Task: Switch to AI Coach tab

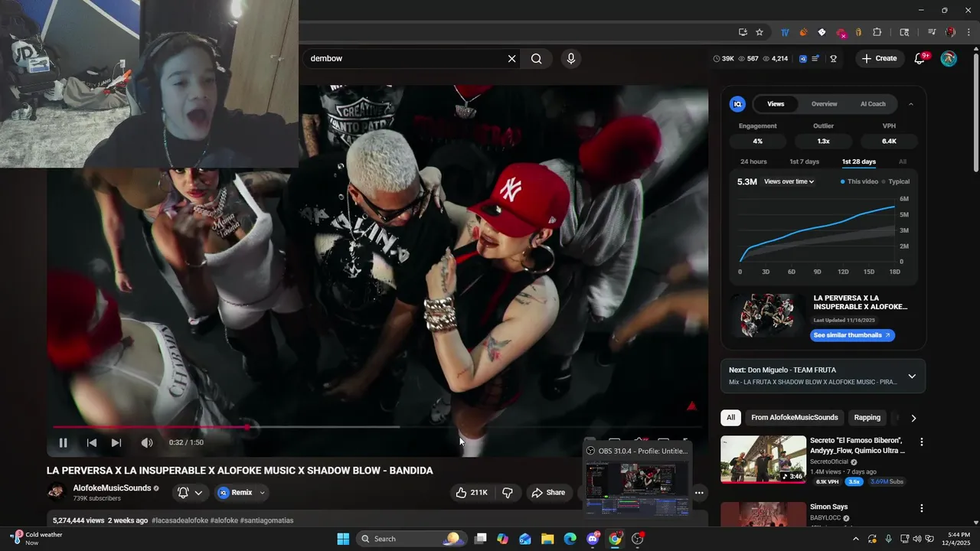Action: (873, 104)
